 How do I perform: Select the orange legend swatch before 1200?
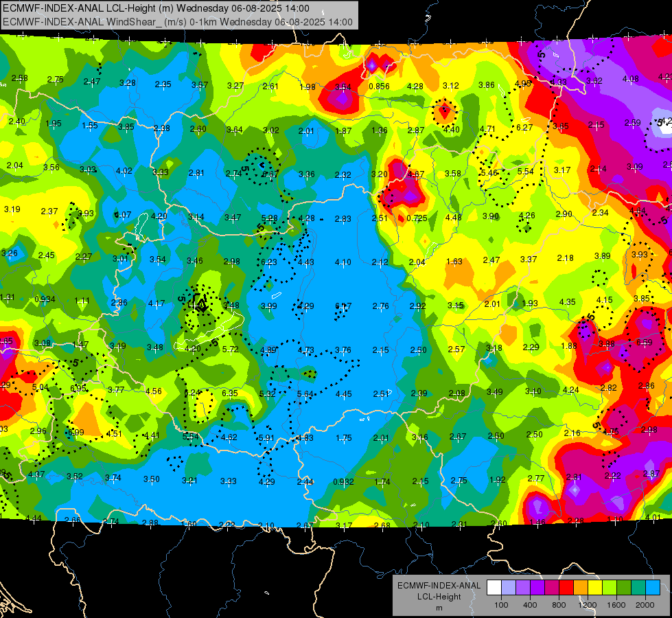(x=581, y=588)
